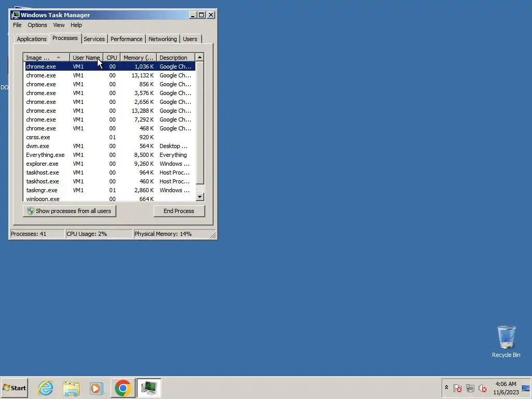
Task: Select the csrss.exe process row
Action: 110,137
